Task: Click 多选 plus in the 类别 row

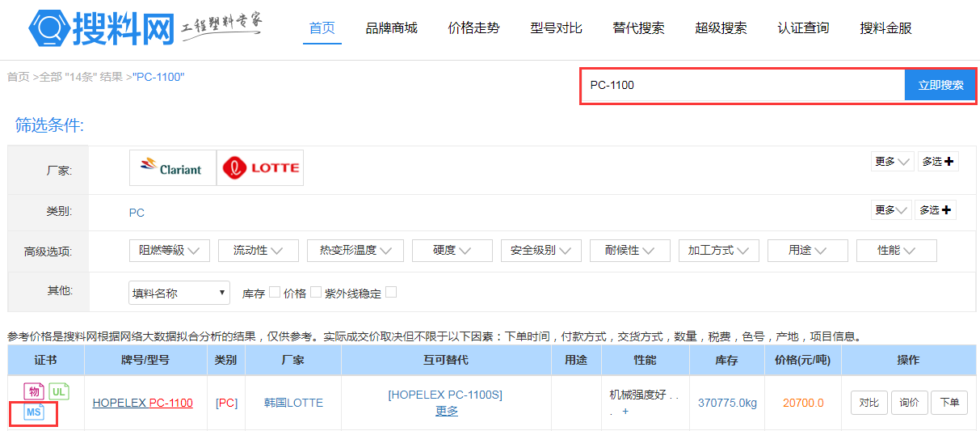Action: pyautogui.click(x=936, y=210)
